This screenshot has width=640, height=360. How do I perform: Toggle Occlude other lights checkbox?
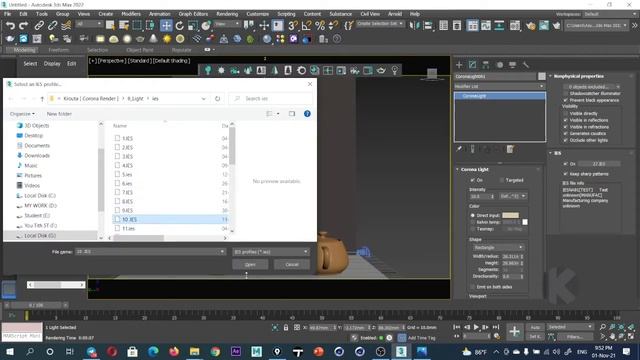point(566,140)
